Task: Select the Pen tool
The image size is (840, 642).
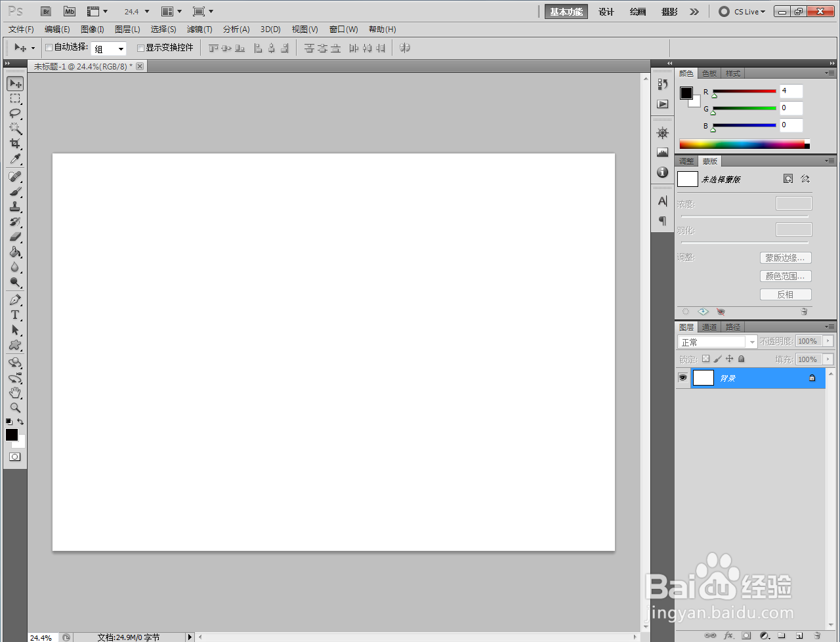Action: (15, 300)
